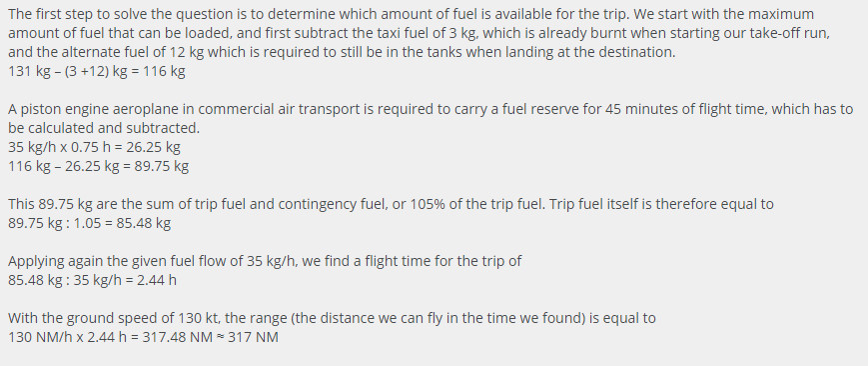The image size is (868, 366).
Task: Click the sentence starting 'The first step to solve'
Action: 320,14
